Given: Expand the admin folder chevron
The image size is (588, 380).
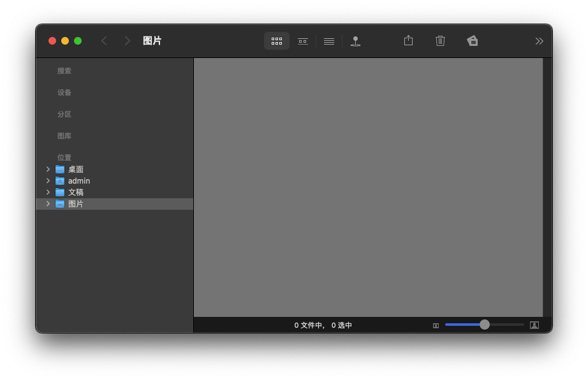Looking at the screenshot, I should [x=48, y=180].
